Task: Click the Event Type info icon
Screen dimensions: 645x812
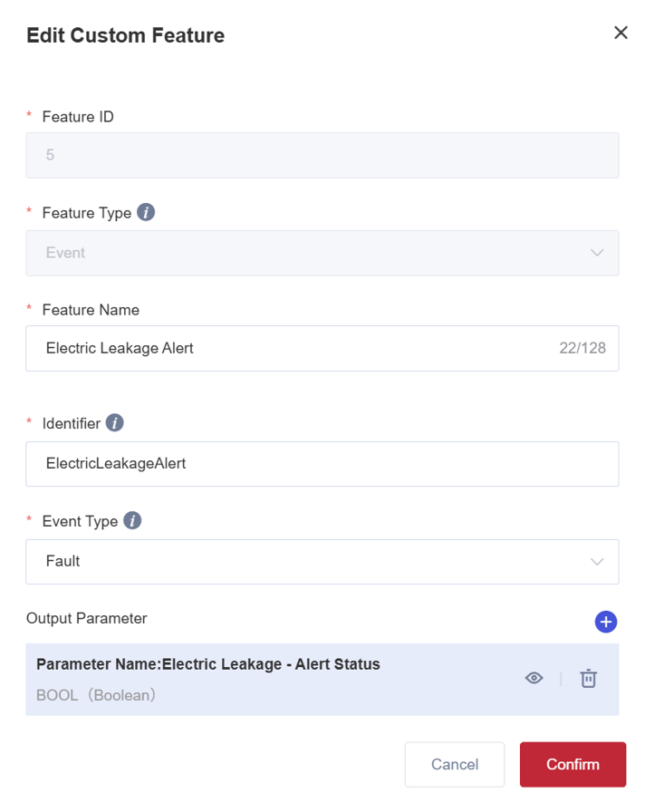Action: [132, 520]
